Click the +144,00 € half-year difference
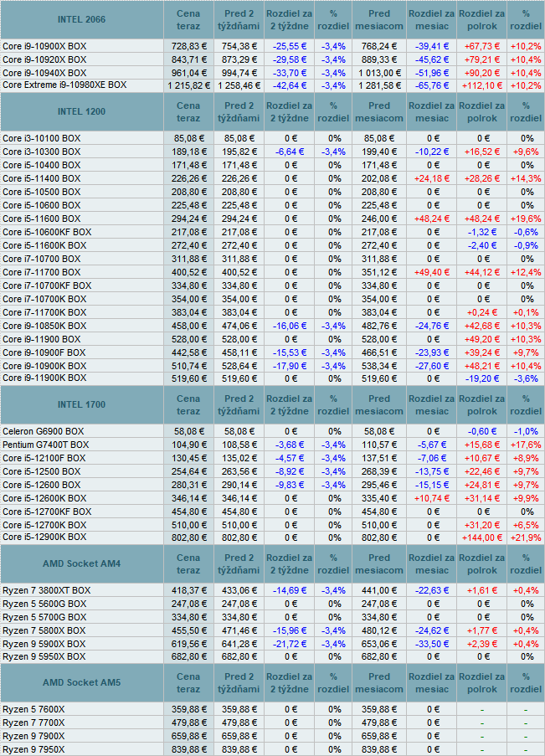 (482, 537)
